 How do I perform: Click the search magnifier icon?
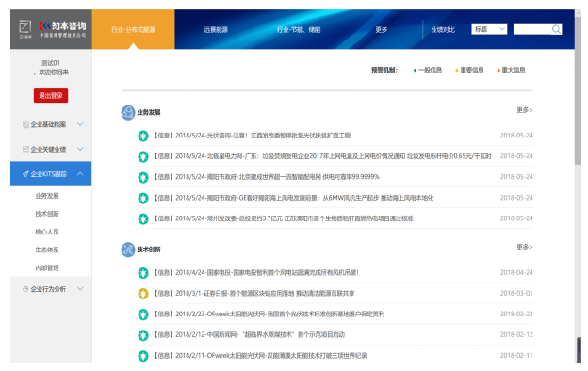click(556, 29)
